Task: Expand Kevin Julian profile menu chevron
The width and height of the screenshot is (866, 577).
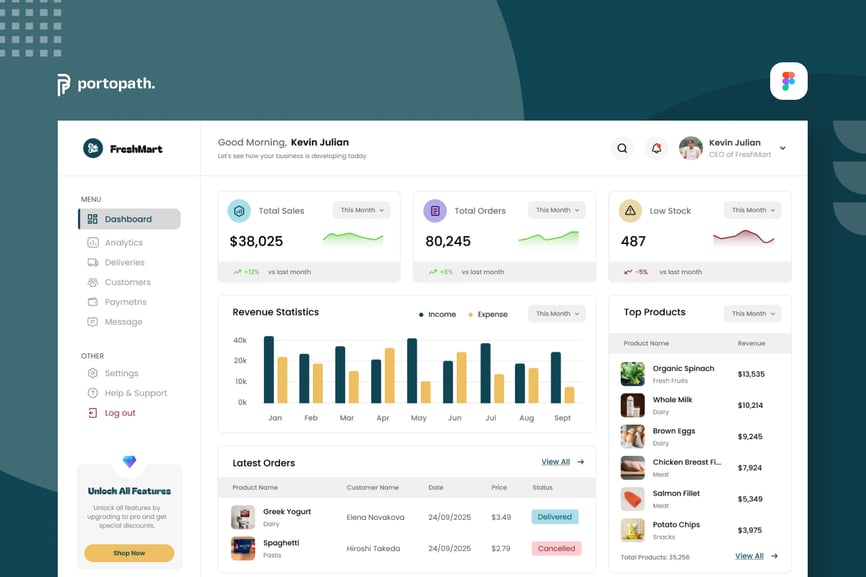Action: (x=782, y=148)
